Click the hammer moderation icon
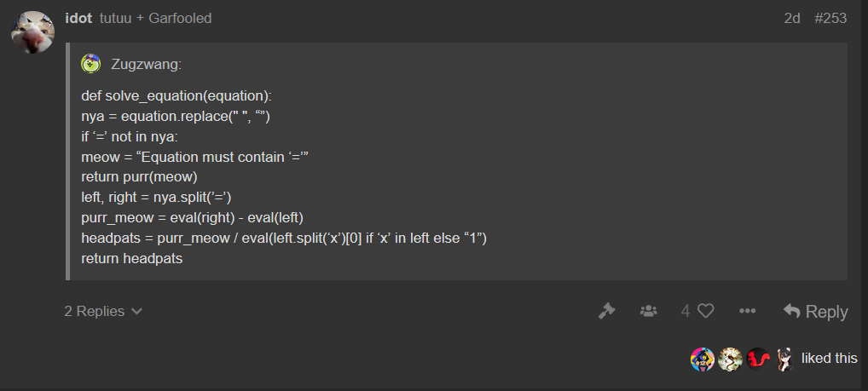Image resolution: width=868 pixels, height=391 pixels. (607, 312)
